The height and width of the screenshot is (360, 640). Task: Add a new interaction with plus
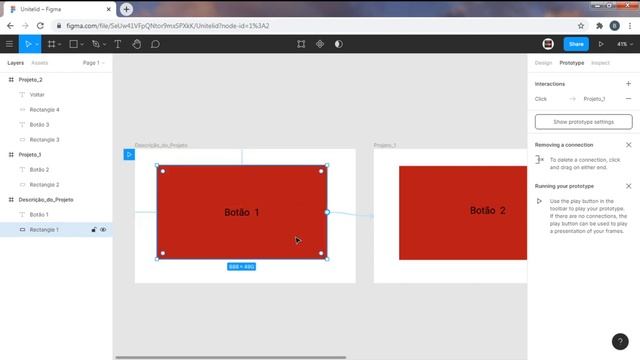pos(628,84)
